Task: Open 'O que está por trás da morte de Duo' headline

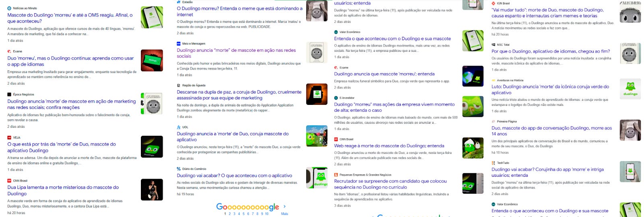Action: [62, 147]
